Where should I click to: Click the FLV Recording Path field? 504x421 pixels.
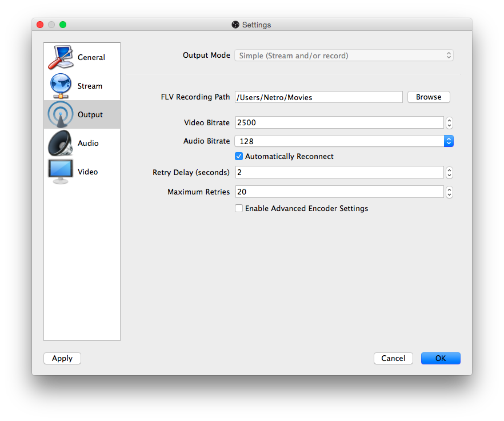pyautogui.click(x=319, y=97)
